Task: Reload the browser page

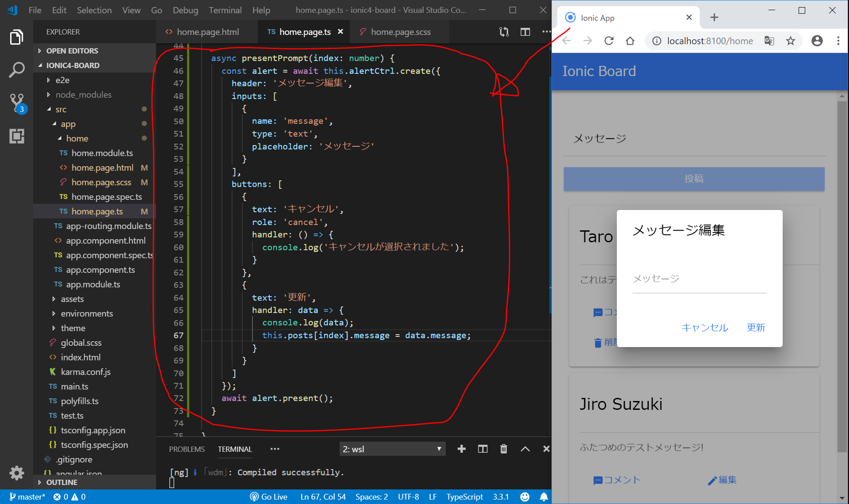Action: coord(609,41)
